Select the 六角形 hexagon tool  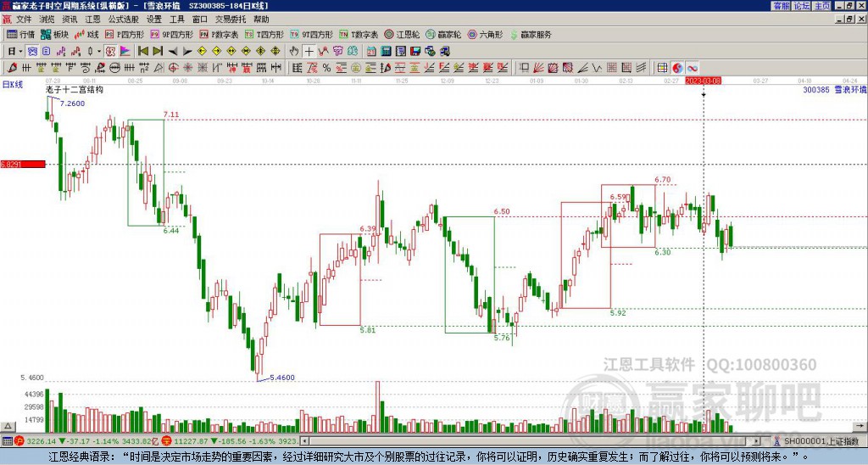(x=485, y=34)
